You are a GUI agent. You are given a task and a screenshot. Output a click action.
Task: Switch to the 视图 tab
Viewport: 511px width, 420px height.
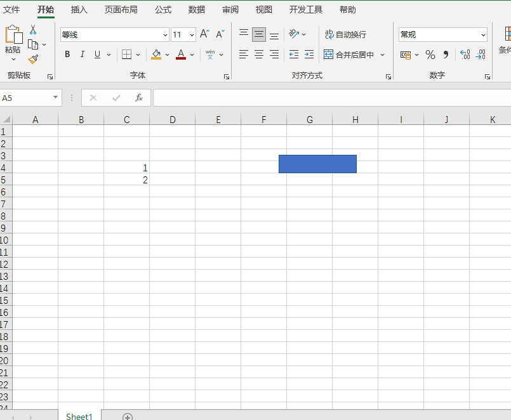tap(263, 10)
